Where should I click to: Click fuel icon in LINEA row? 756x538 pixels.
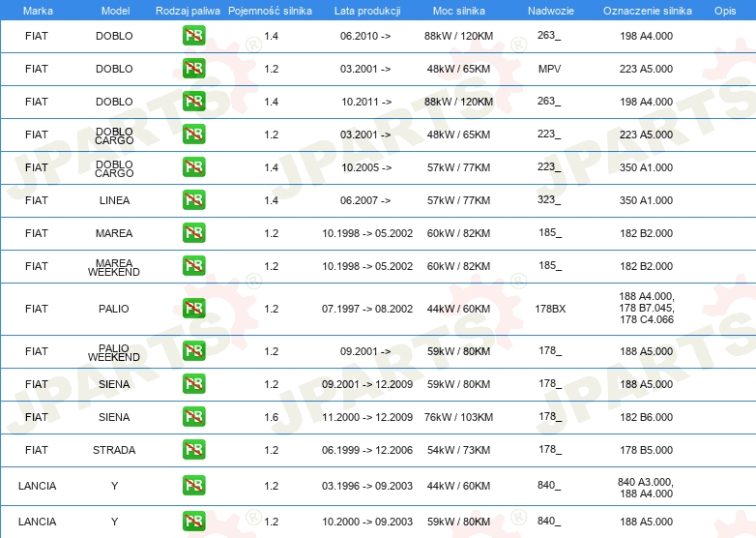click(193, 199)
